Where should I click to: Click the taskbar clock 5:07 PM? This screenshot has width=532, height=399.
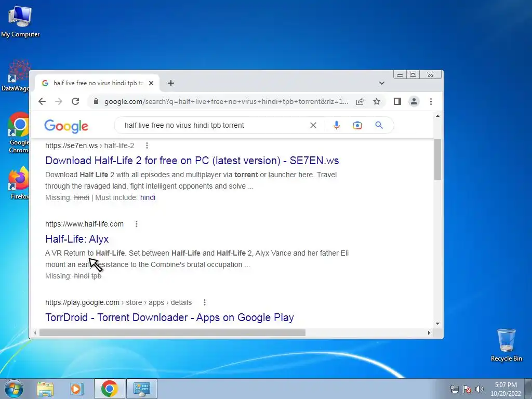tap(506, 389)
